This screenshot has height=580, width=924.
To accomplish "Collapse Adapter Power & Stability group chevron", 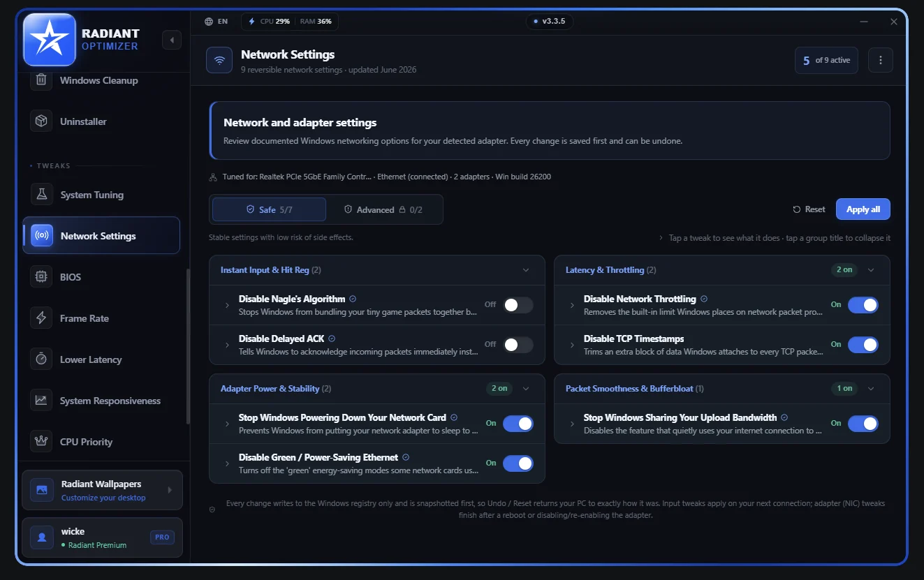I will pos(526,389).
